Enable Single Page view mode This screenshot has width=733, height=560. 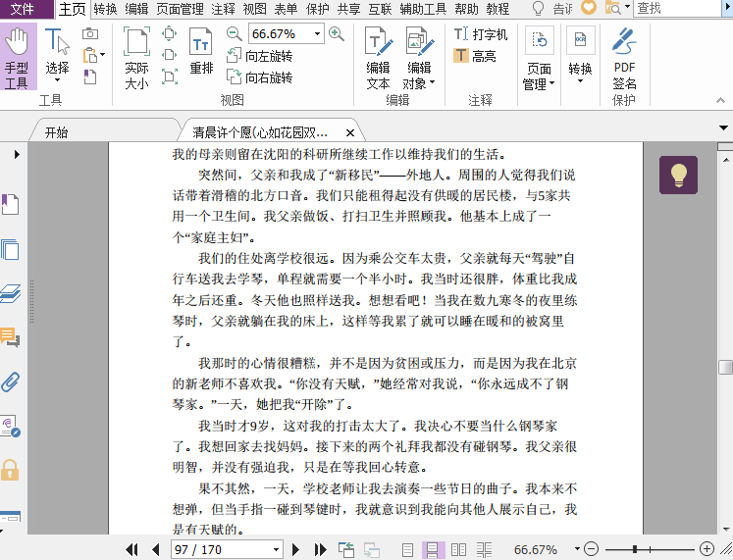pyautogui.click(x=407, y=550)
